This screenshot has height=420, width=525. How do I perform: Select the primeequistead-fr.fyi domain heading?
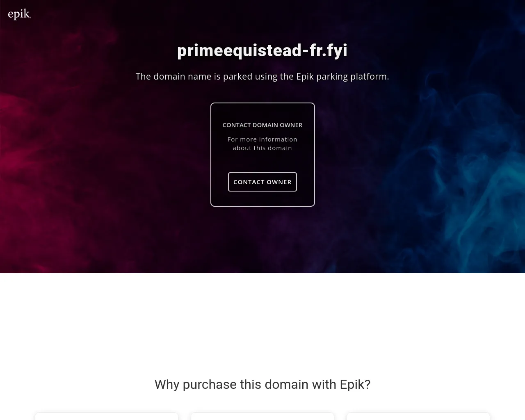coord(262,50)
